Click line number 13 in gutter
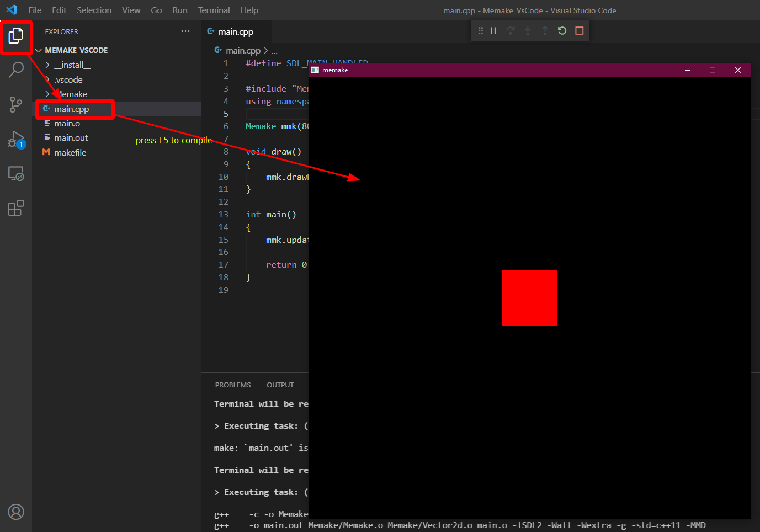 tap(223, 215)
